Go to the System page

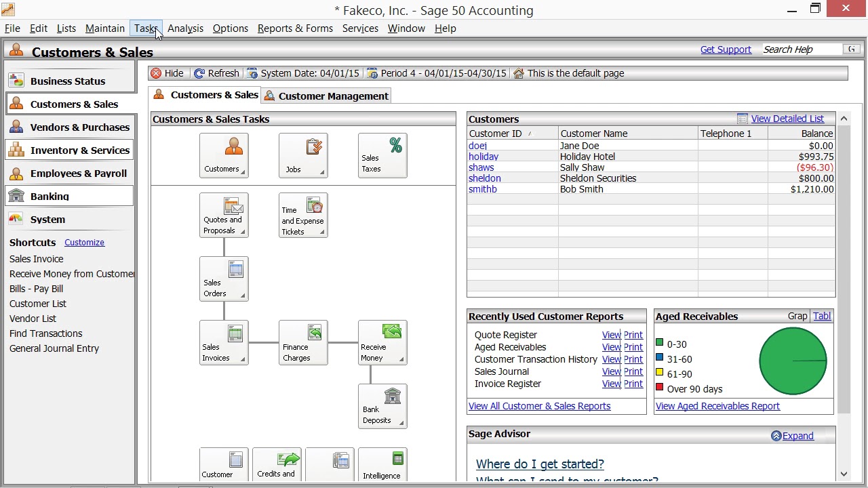pyautogui.click(x=71, y=220)
